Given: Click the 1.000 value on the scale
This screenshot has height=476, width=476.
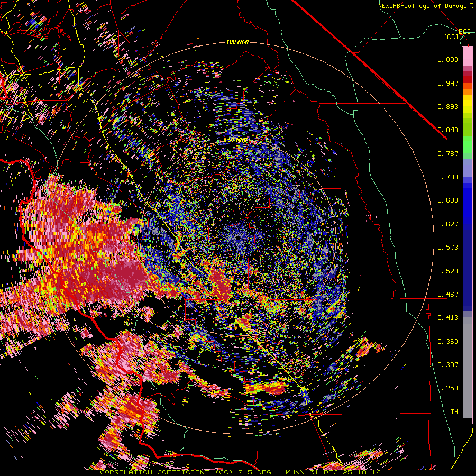Looking at the screenshot, I should tap(448, 59).
